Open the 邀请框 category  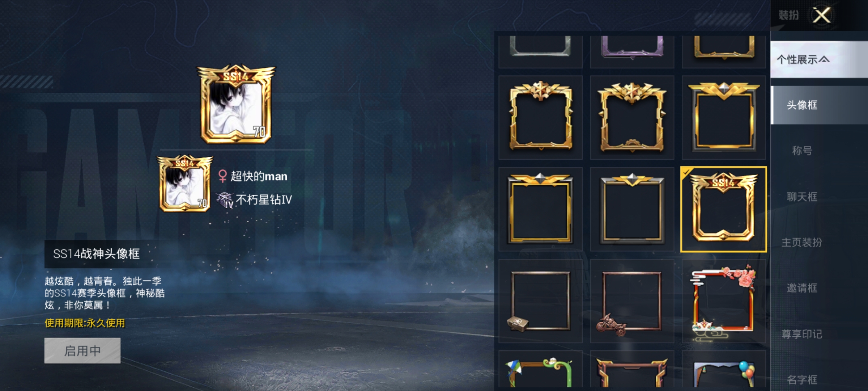pos(802,288)
